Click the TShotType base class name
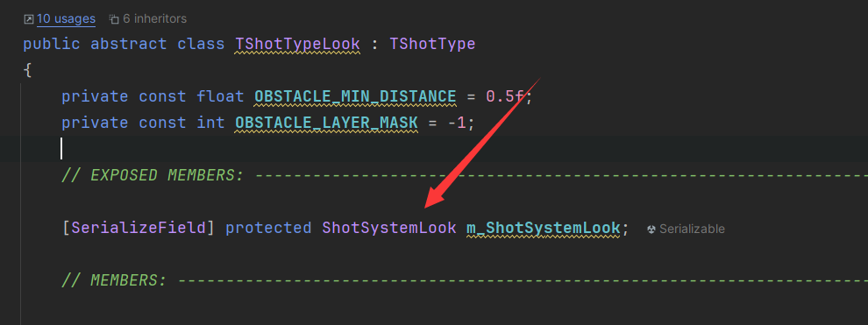 click(432, 44)
